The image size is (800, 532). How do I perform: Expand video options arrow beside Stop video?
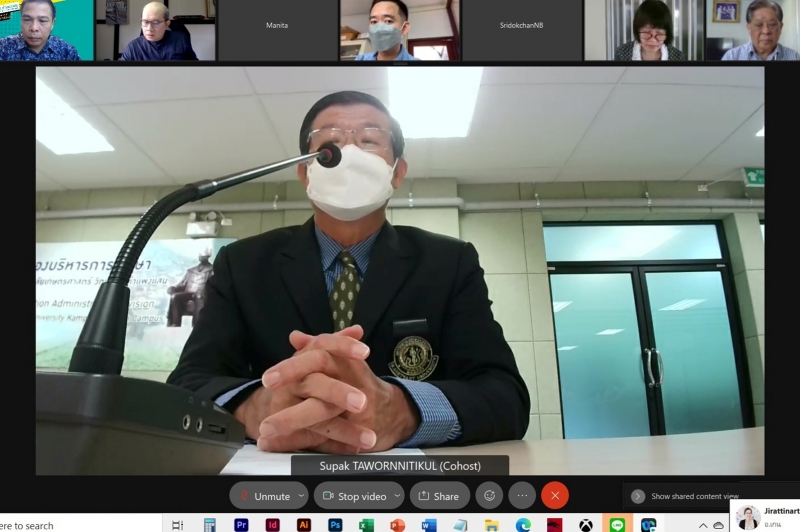click(397, 496)
